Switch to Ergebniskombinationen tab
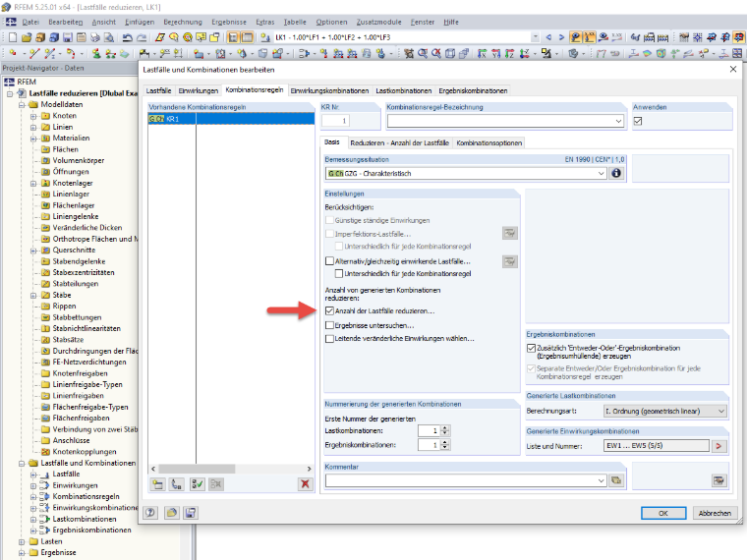 [473, 90]
